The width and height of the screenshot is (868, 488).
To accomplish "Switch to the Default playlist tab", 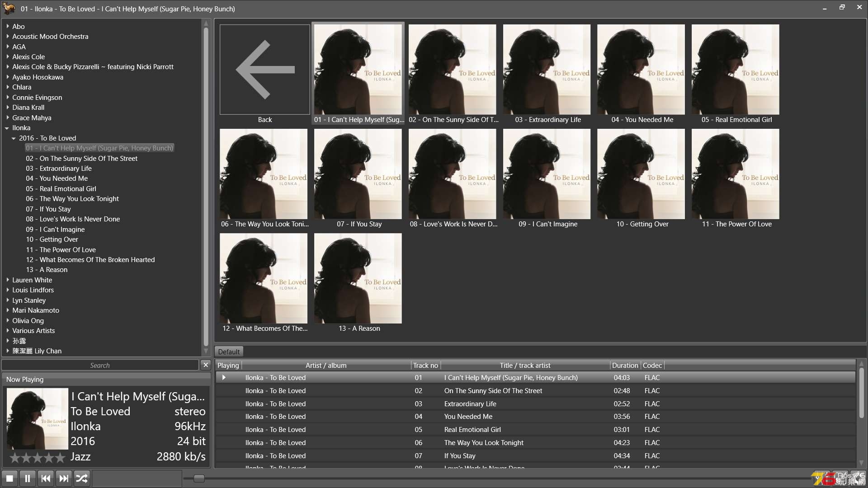I will tap(229, 352).
